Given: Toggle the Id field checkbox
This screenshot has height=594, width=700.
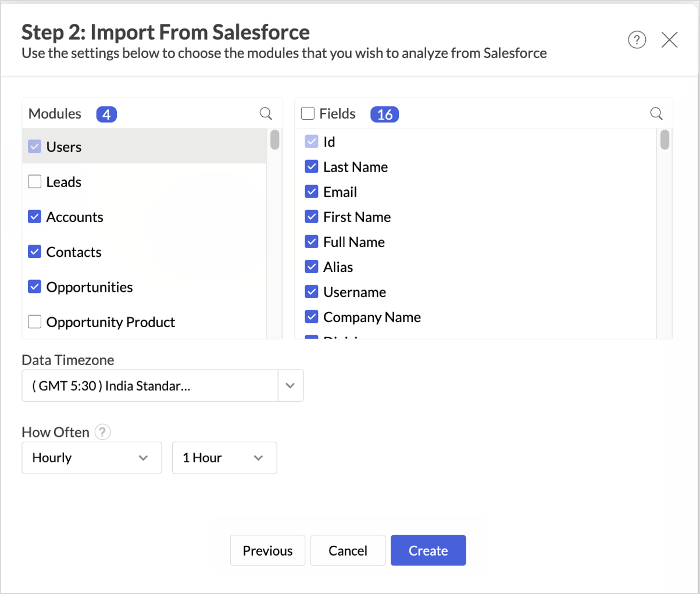Looking at the screenshot, I should click(x=312, y=141).
